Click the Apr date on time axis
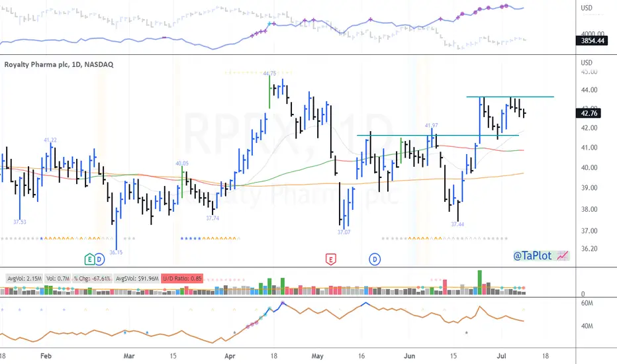This screenshot has width=617, height=364. tap(230, 356)
